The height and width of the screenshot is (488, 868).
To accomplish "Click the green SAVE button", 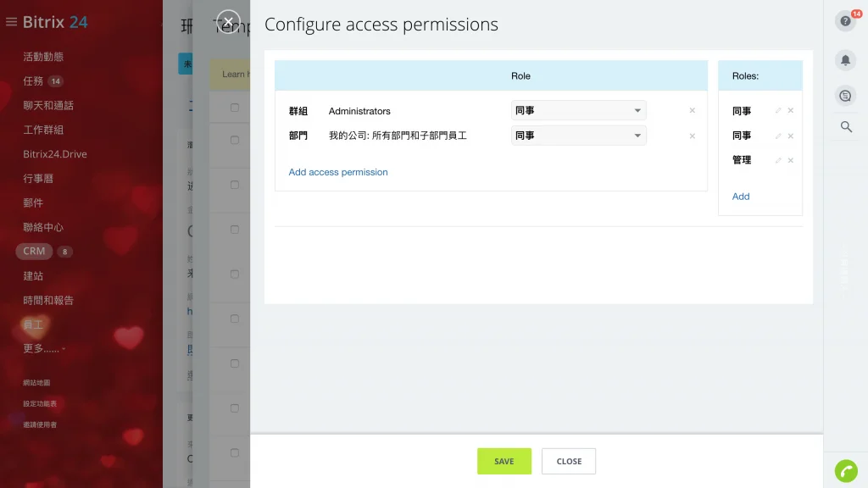I will 504,462.
